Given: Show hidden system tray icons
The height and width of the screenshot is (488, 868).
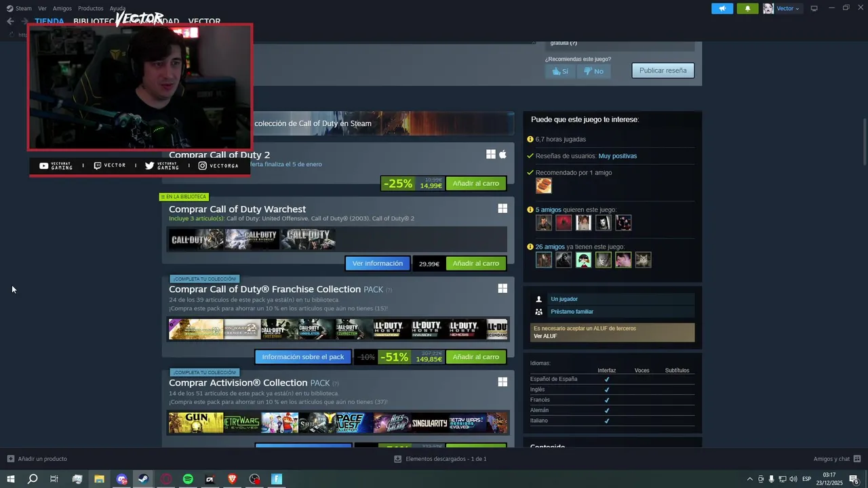Looking at the screenshot, I should pos(749,479).
